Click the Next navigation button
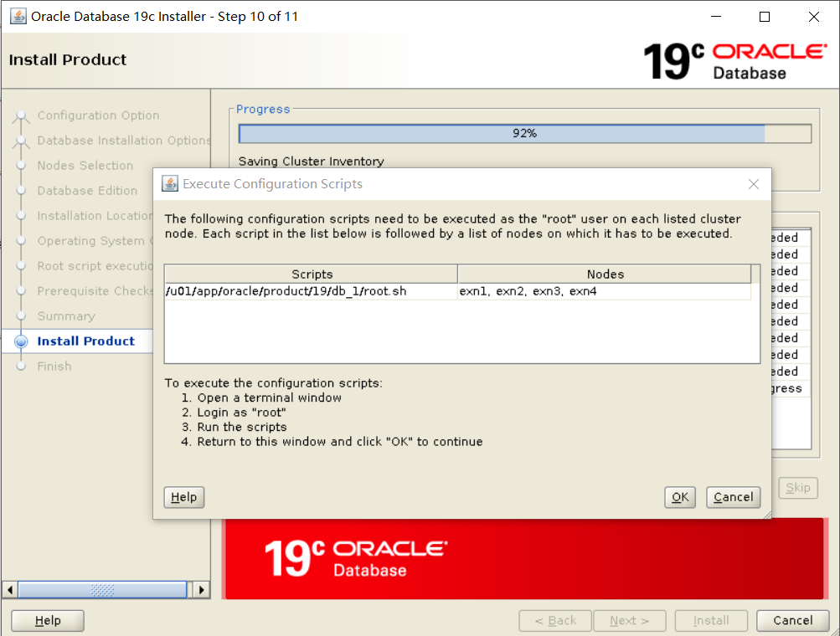840x636 pixels. pyautogui.click(x=630, y=620)
